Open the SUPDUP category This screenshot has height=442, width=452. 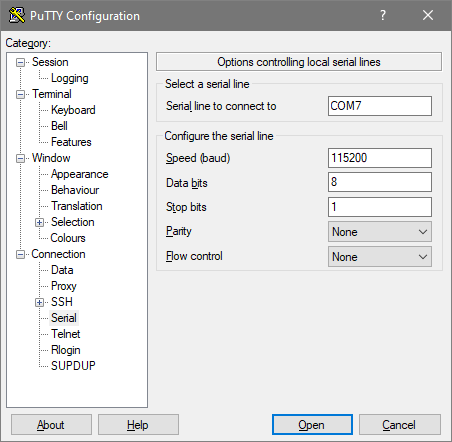point(73,366)
